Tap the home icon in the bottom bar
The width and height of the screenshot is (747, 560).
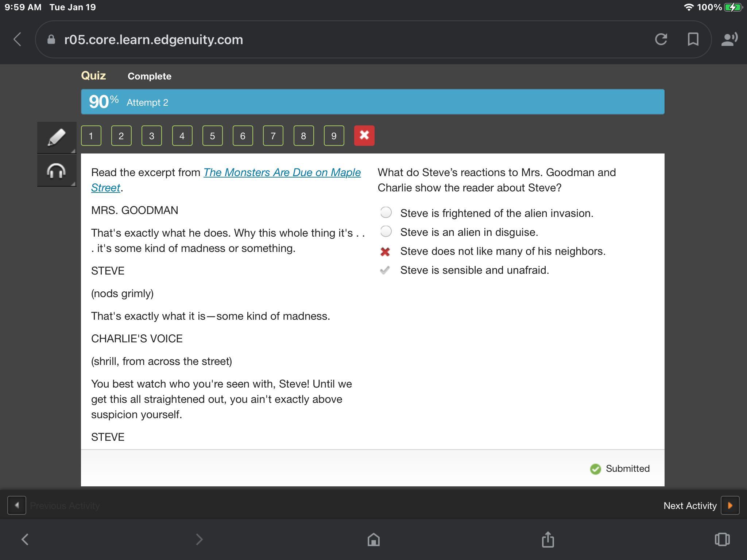(x=373, y=539)
